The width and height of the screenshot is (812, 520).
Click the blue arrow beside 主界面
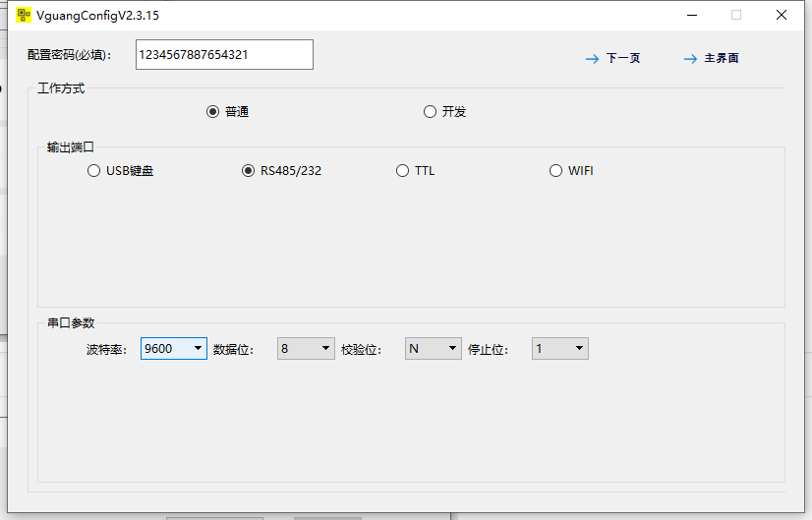pos(690,59)
